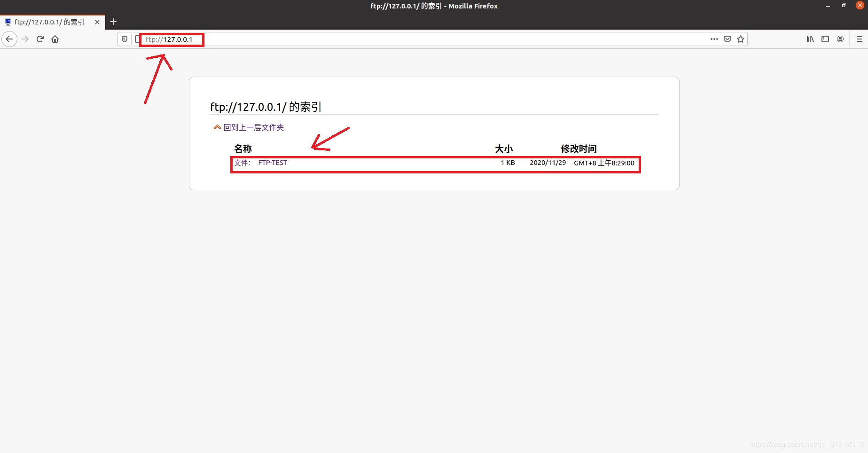This screenshot has height=453, width=868.
Task: Reload the current FTP page
Action: 40,39
